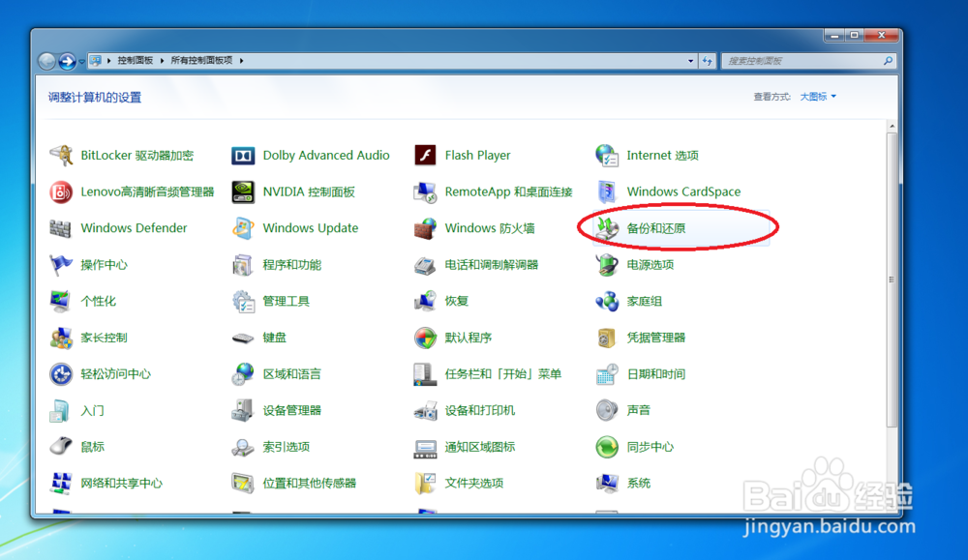Open the Flash Player icon
This screenshot has height=560, width=968.
pyautogui.click(x=425, y=156)
